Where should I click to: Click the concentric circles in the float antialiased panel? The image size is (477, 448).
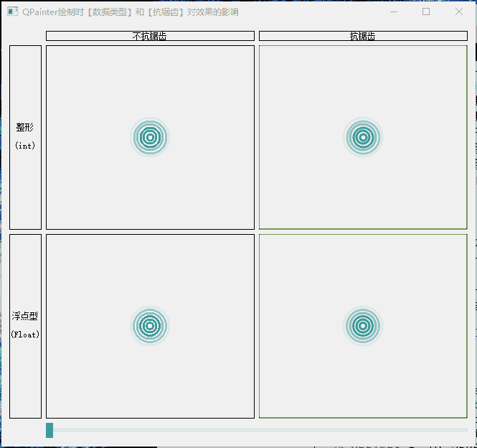pos(363,326)
